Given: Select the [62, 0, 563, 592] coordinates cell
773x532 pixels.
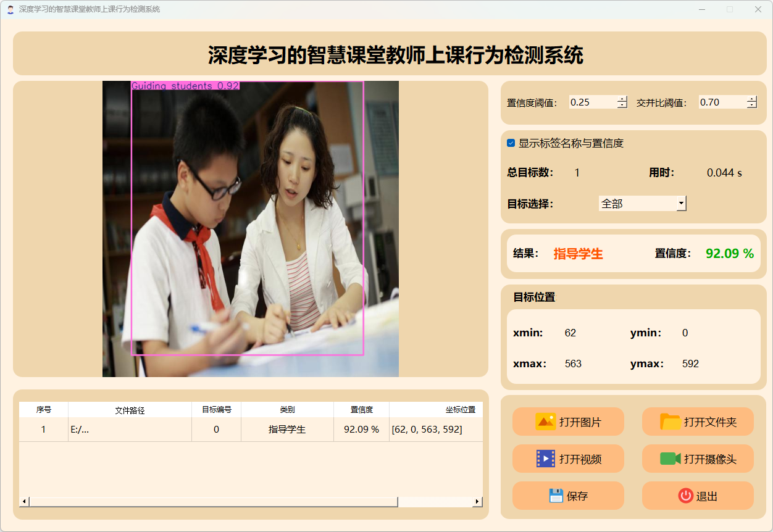Looking at the screenshot, I should coord(437,430).
